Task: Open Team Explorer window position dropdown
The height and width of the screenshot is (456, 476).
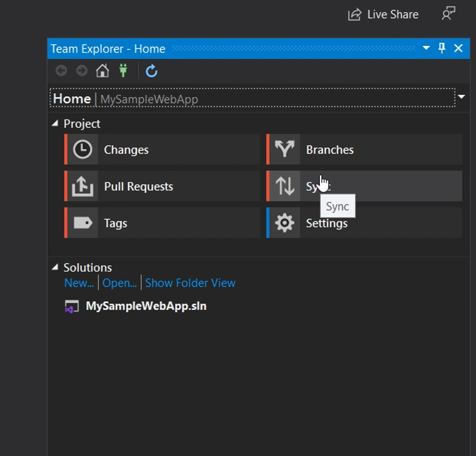Action: tap(426, 48)
